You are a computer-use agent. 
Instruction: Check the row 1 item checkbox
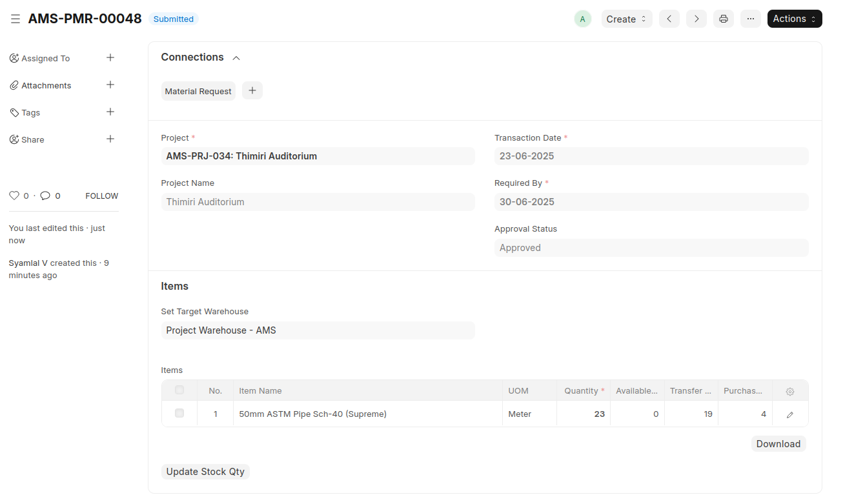179,413
